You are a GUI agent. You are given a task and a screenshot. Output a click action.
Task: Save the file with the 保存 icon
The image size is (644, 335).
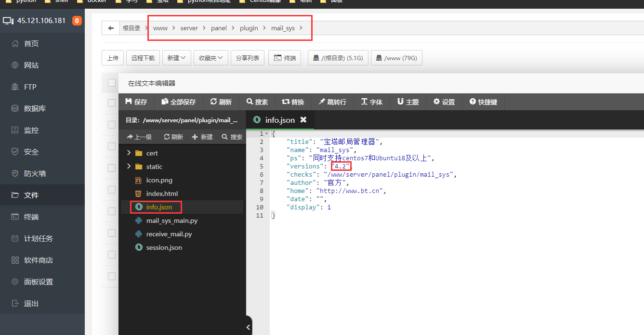pyautogui.click(x=136, y=102)
